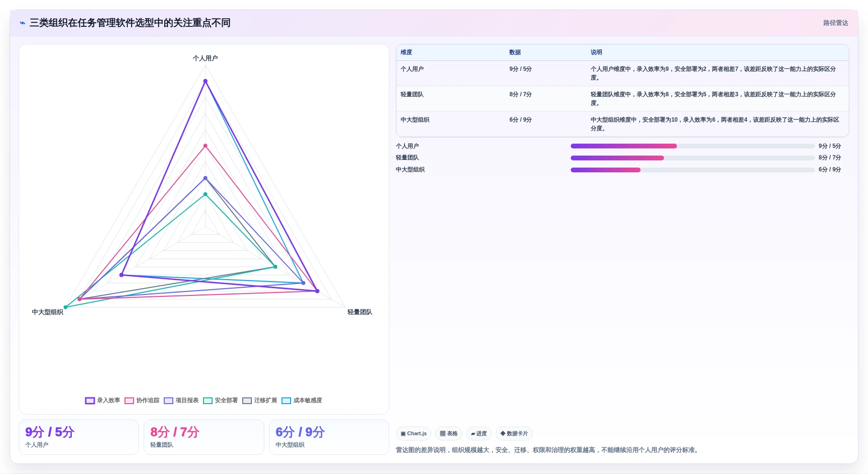Click the 维度 column header
The height and width of the screenshot is (474, 868).
tap(406, 53)
